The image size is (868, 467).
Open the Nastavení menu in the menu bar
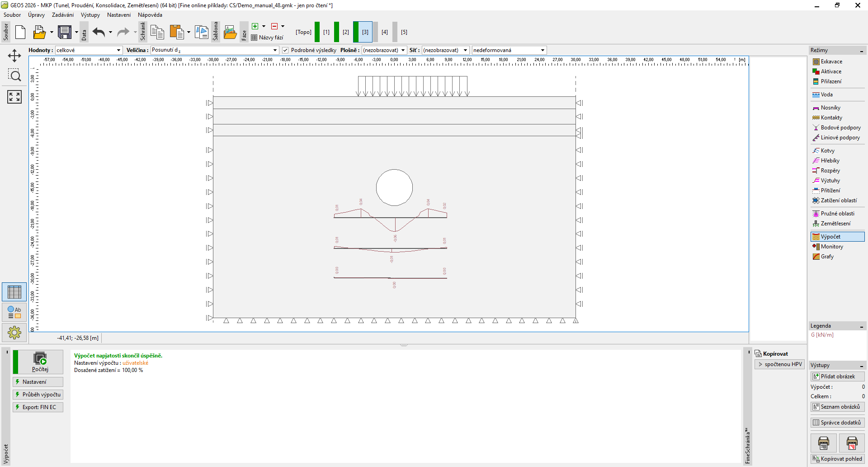point(118,15)
